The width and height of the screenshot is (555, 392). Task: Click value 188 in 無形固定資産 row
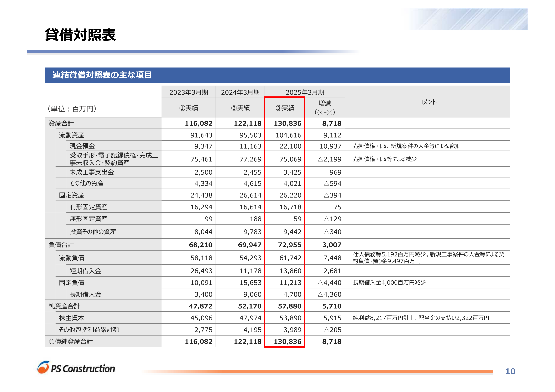coord(256,219)
